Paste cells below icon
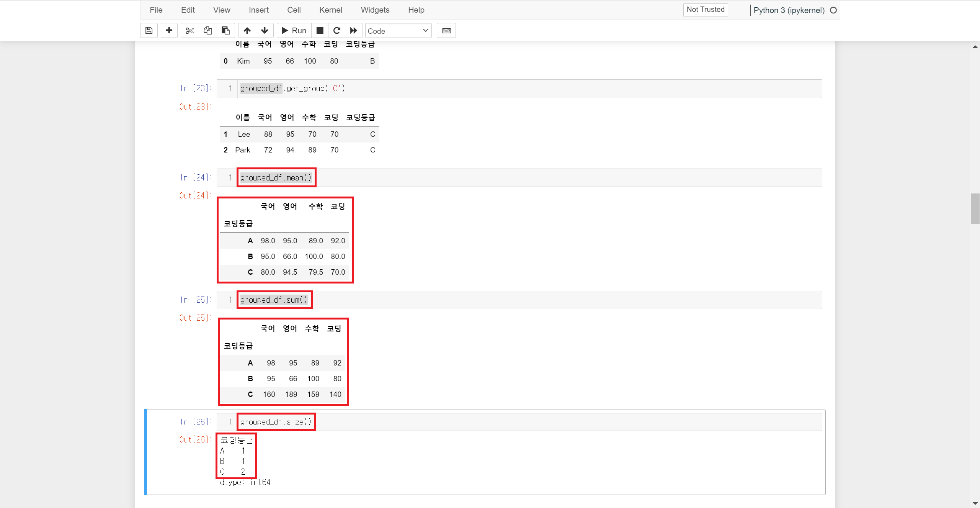This screenshot has width=980, height=508. 226,31
